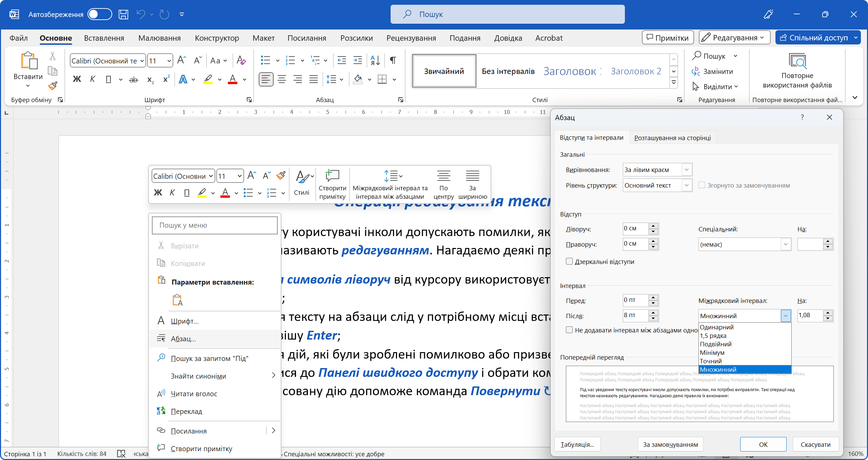868x460 pixels.
Task: Open the Рівень структури dropdown
Action: 686,185
